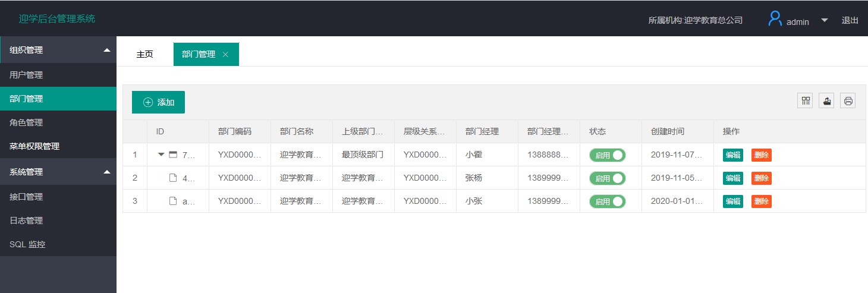Click the 2019-11-05 creation date cell

(x=677, y=178)
